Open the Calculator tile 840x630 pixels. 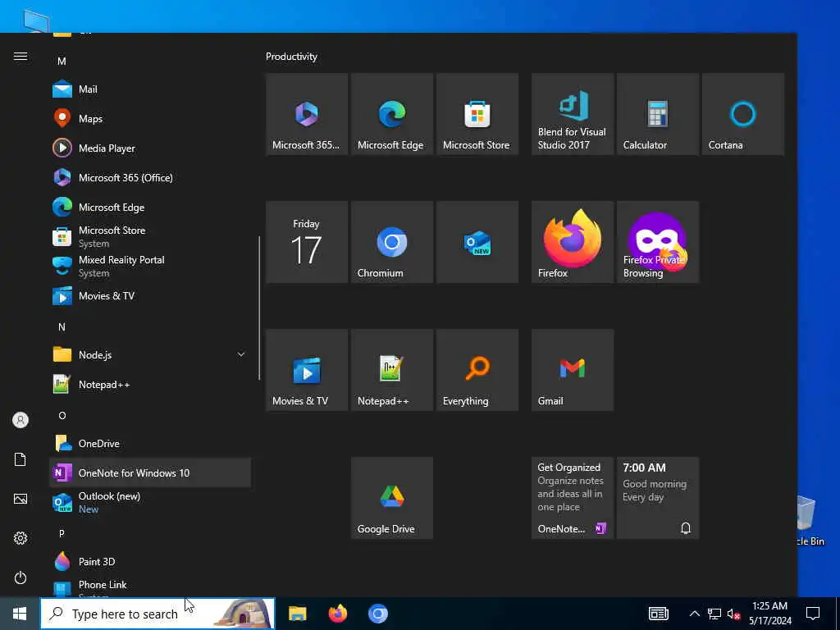(657, 114)
